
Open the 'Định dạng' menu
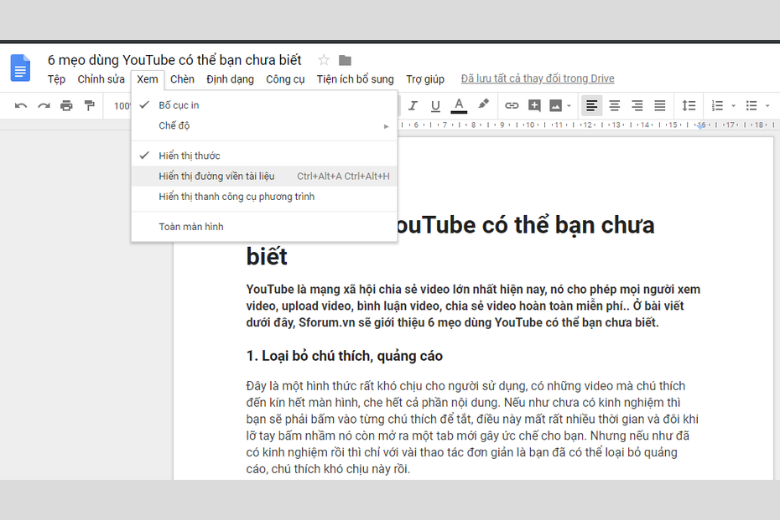coord(230,79)
